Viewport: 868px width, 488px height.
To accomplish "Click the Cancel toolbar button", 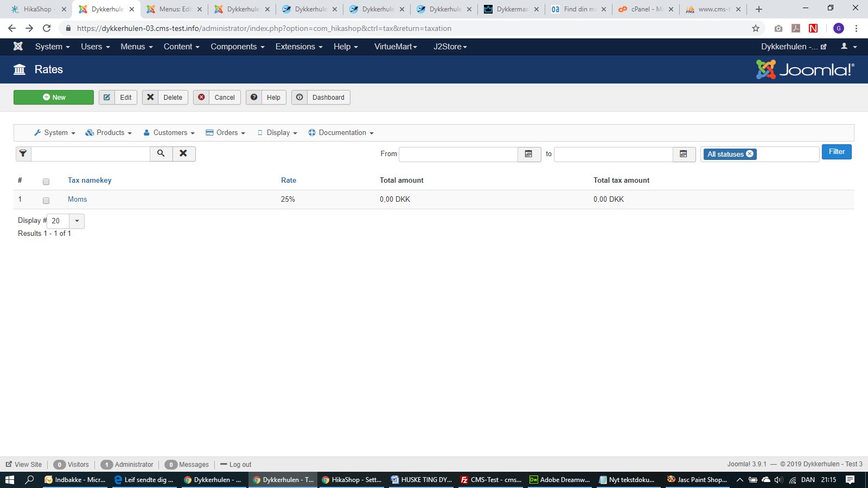I will click(217, 98).
